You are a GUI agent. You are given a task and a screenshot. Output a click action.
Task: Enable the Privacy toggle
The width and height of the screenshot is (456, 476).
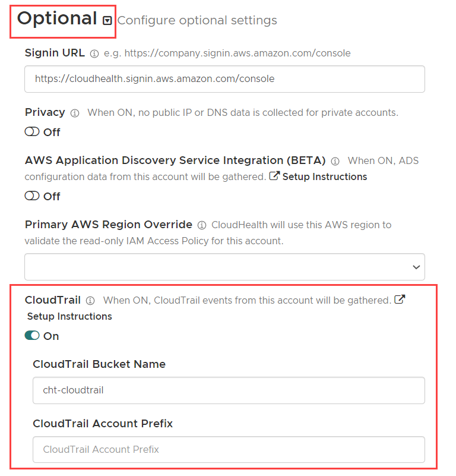click(x=31, y=132)
